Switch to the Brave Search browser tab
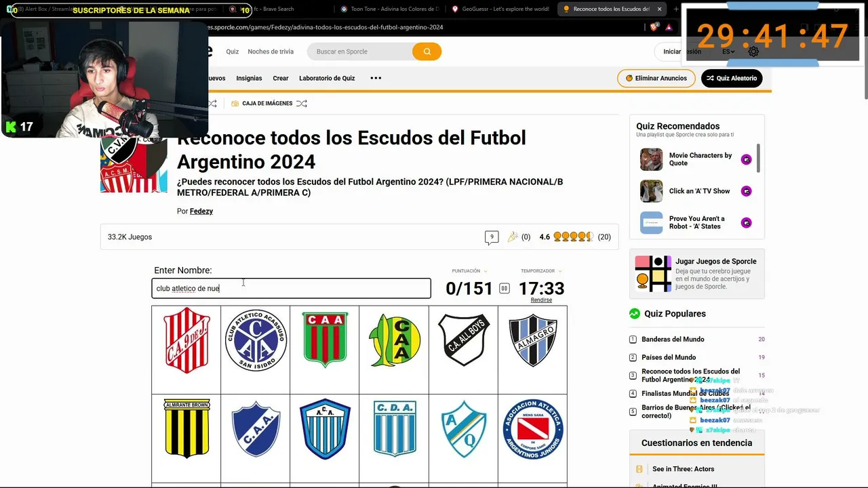The height and width of the screenshot is (488, 868). tap(271, 9)
